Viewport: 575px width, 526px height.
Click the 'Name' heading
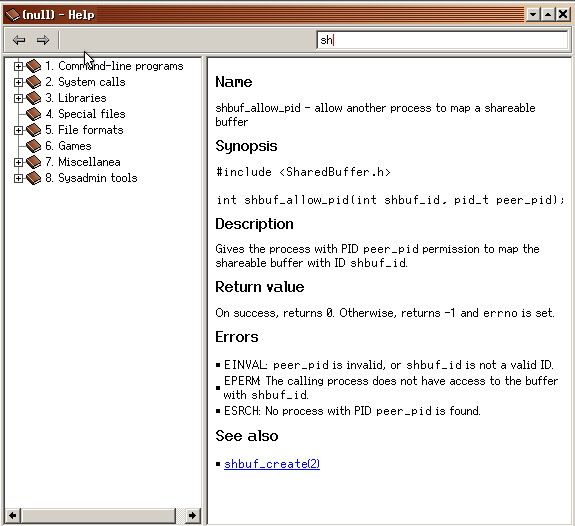click(234, 82)
